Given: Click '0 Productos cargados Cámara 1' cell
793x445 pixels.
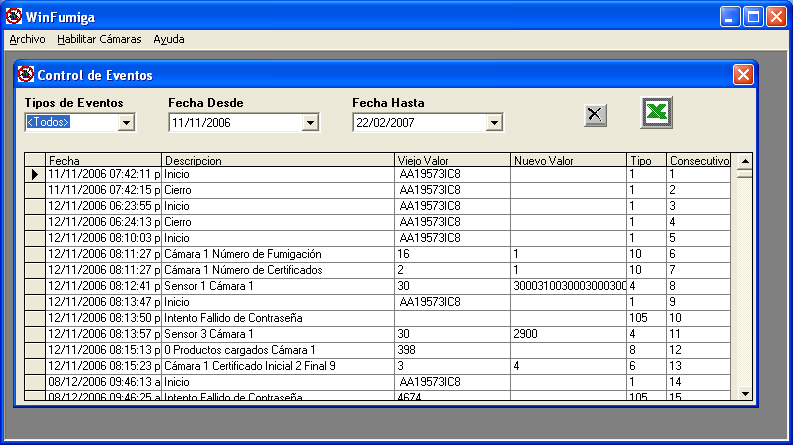Looking at the screenshot, I should (x=277, y=350).
